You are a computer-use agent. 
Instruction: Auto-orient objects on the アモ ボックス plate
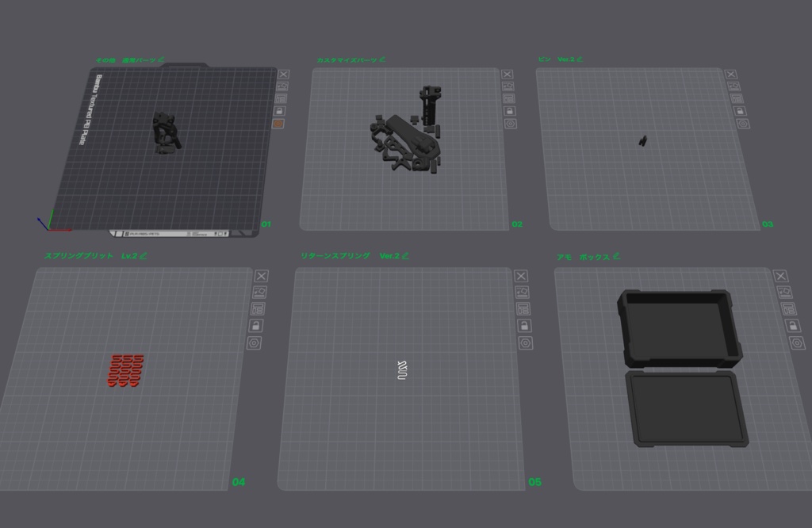click(x=784, y=292)
